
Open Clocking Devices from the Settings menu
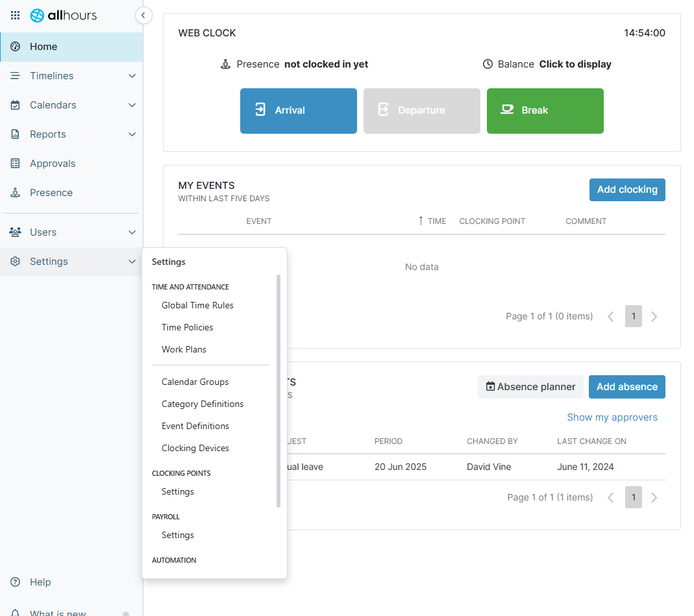(x=195, y=448)
